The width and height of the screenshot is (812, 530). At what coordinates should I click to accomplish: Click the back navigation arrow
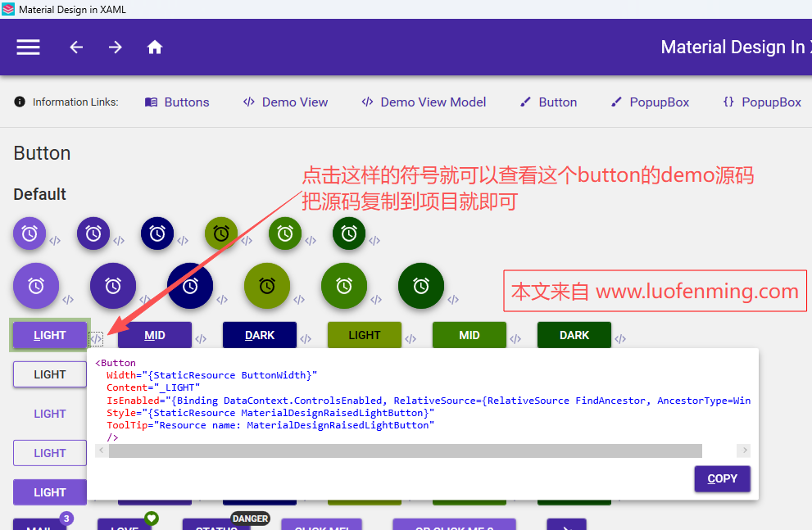pyautogui.click(x=75, y=47)
